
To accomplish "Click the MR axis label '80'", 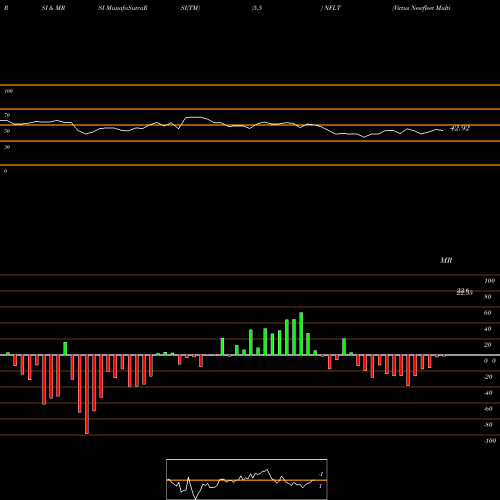I will [x=488, y=297].
